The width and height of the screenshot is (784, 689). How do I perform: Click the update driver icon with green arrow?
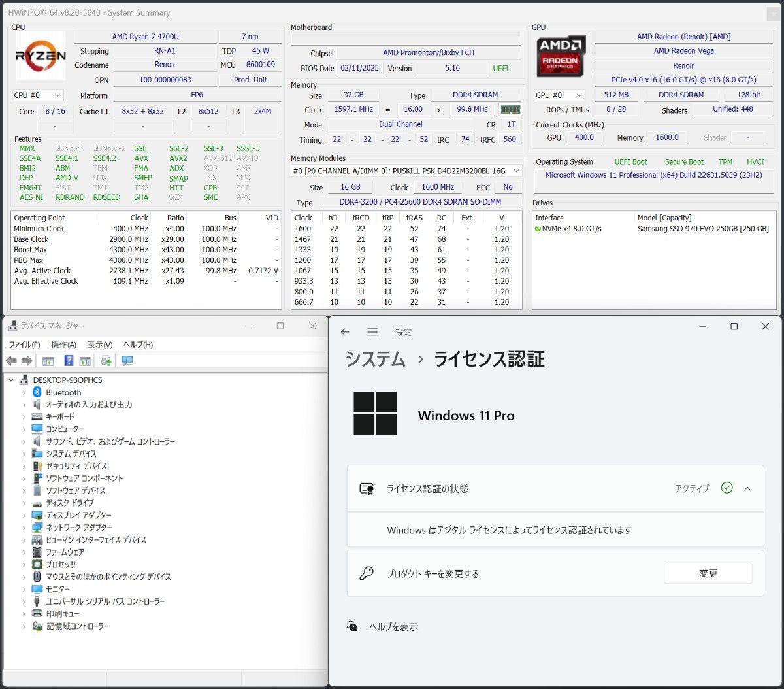[x=106, y=361]
